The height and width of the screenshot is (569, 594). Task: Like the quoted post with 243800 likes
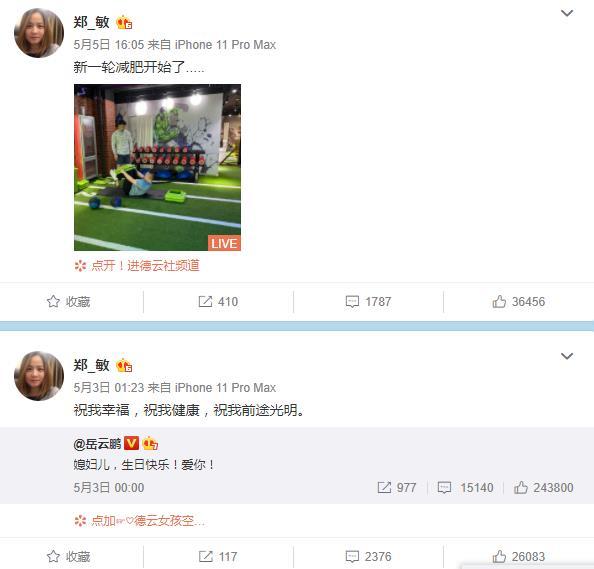pyautogui.click(x=544, y=488)
